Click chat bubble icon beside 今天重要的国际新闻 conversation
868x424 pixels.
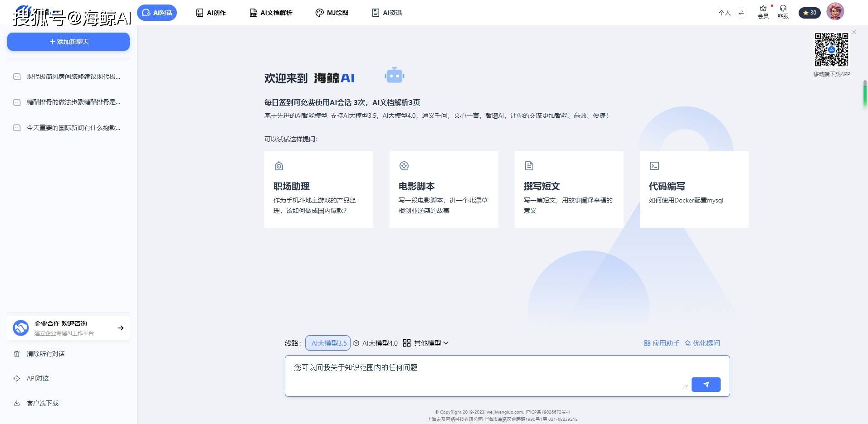pyautogui.click(x=17, y=128)
